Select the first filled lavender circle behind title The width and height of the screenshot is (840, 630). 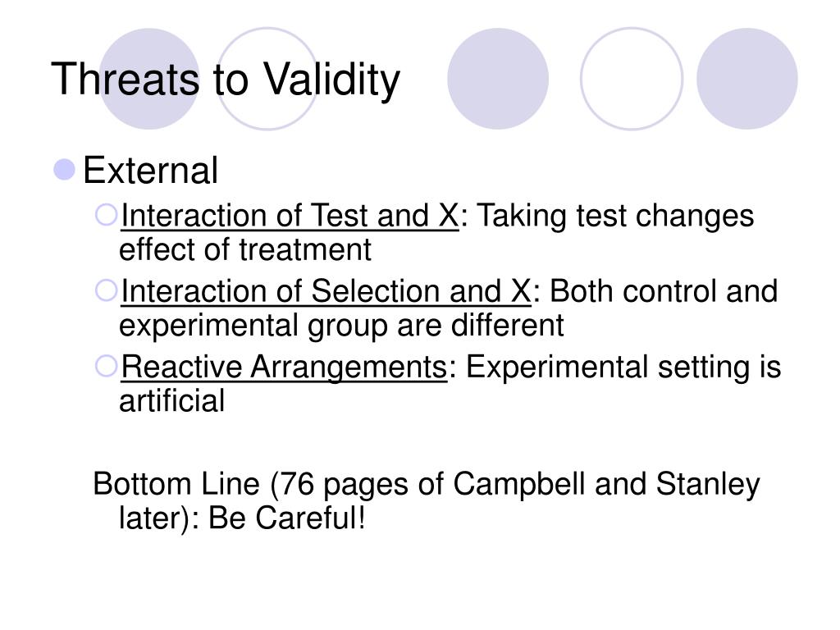pyautogui.click(x=149, y=79)
